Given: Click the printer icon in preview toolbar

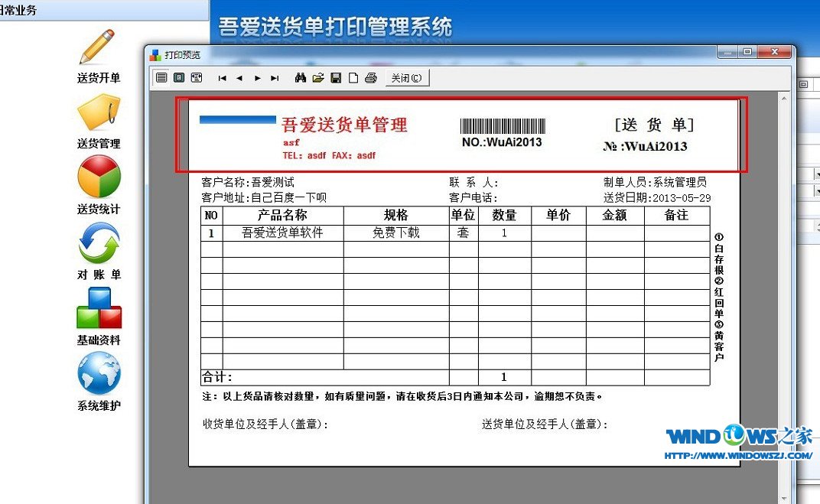Looking at the screenshot, I should pos(371,78).
